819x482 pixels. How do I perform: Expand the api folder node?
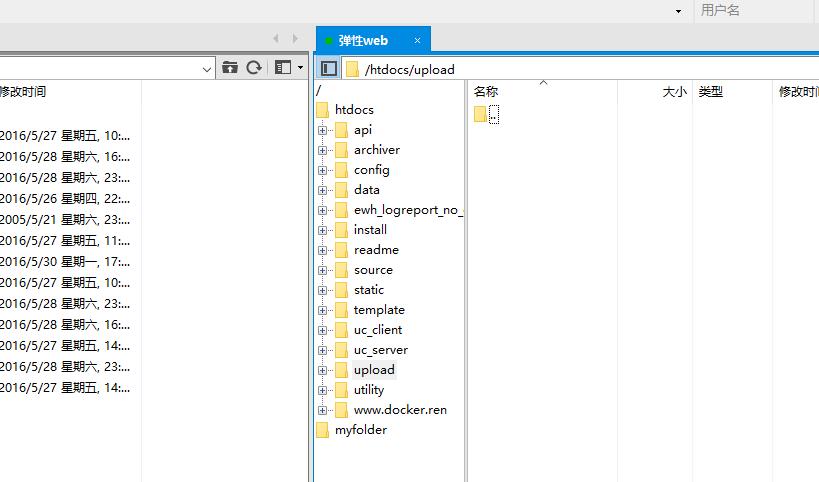click(323, 130)
